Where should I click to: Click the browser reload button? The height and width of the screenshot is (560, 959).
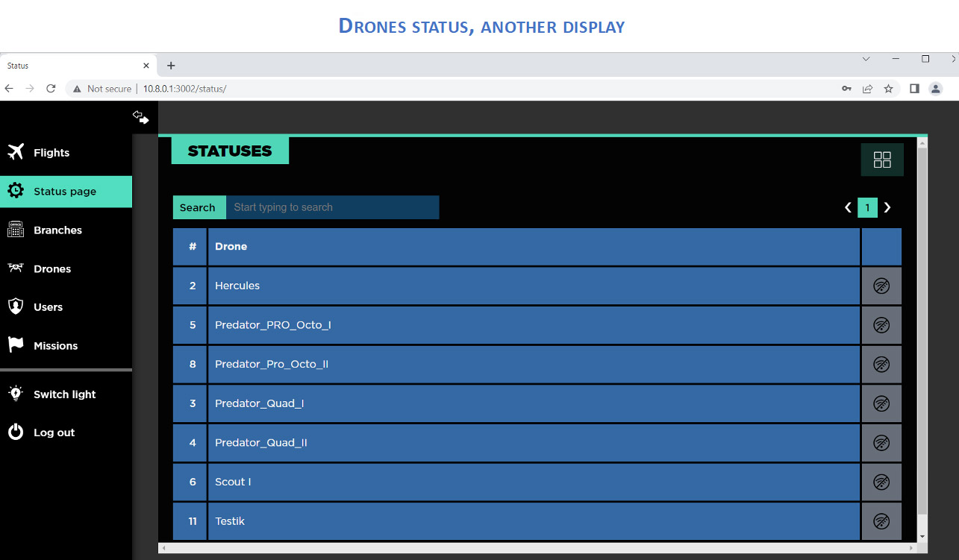[x=51, y=89]
